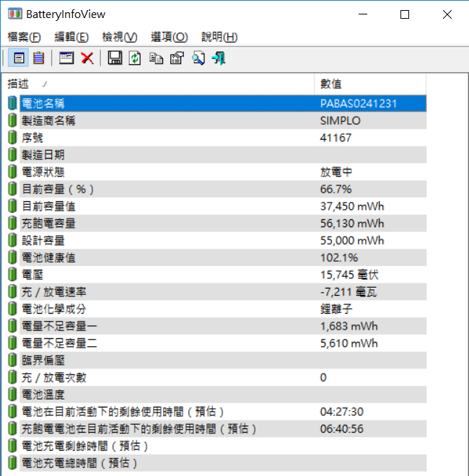Image resolution: width=469 pixels, height=476 pixels.
Task: Select the 電量不足容量二 row
Action: tap(217, 343)
